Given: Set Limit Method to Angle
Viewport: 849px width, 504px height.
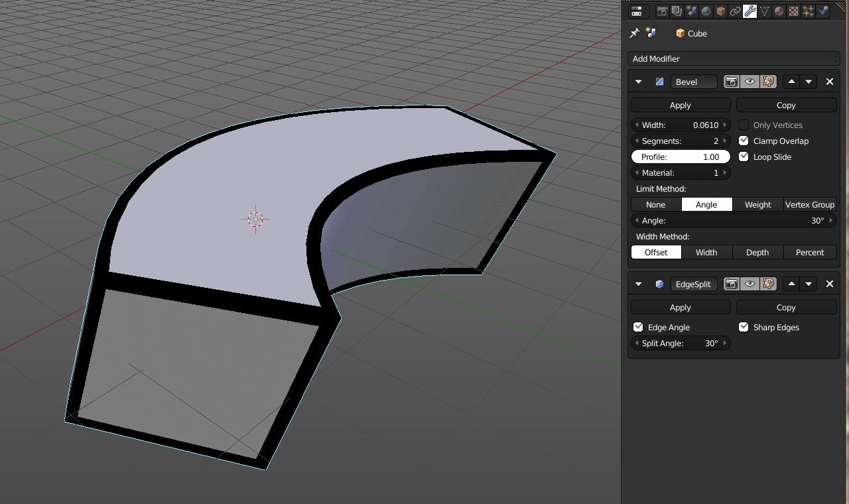Looking at the screenshot, I should [706, 204].
